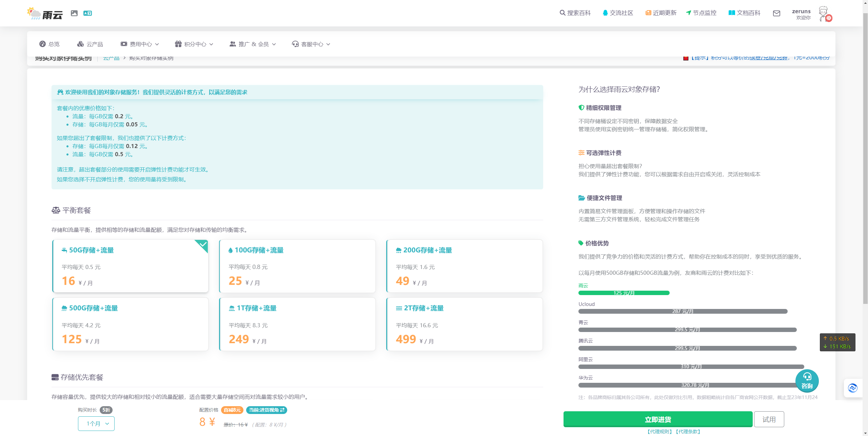View 近期更新

coord(661,13)
